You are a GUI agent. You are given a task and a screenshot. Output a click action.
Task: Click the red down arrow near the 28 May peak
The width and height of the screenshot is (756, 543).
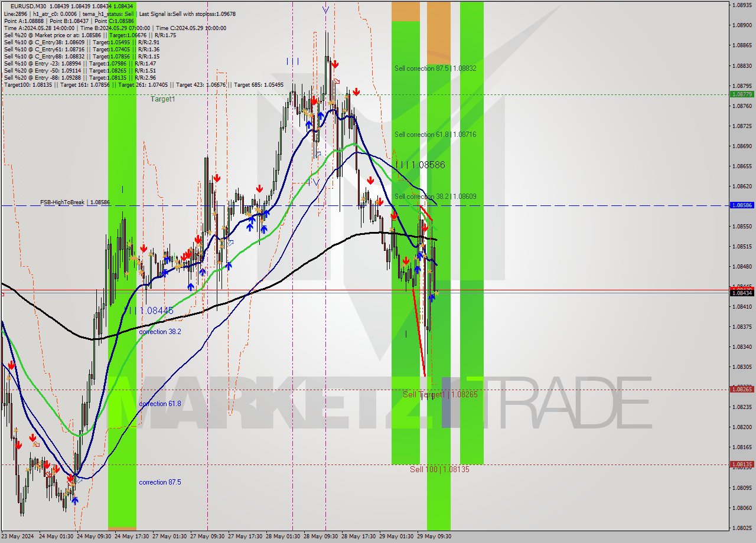pyautogui.click(x=335, y=64)
